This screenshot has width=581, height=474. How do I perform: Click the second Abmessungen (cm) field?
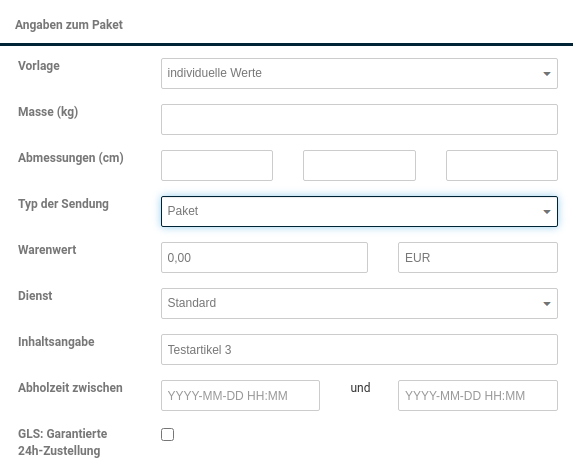(x=359, y=165)
